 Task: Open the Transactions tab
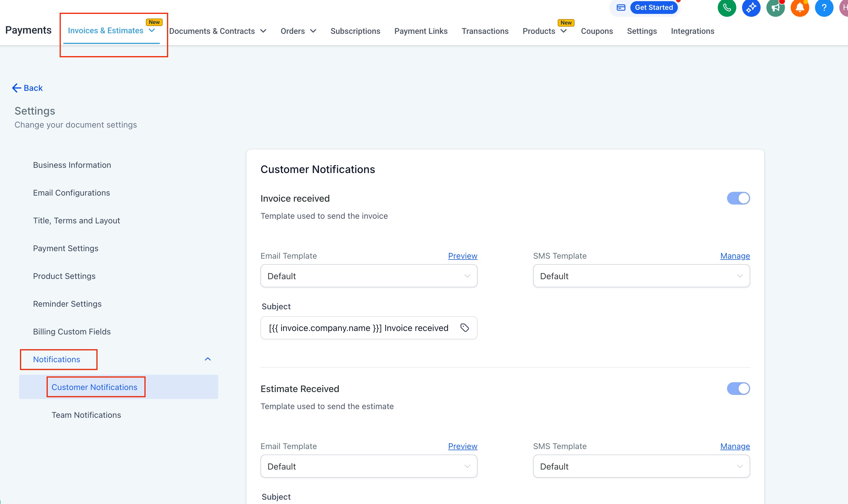pyautogui.click(x=485, y=31)
